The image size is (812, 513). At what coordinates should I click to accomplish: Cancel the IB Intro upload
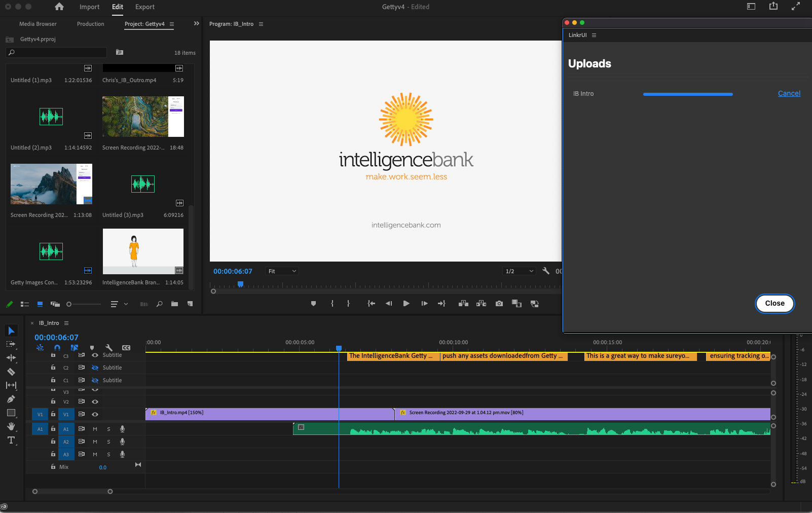(789, 93)
